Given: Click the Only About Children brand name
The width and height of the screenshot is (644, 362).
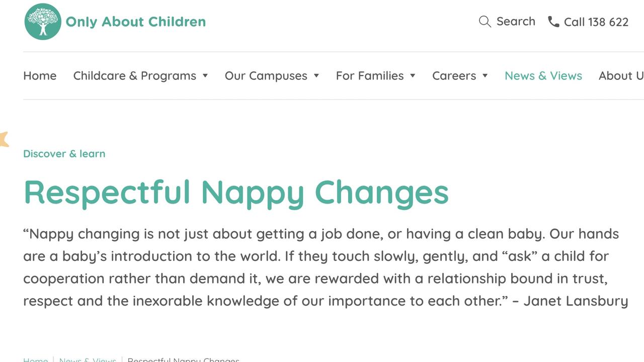Looking at the screenshot, I should pos(136,22).
